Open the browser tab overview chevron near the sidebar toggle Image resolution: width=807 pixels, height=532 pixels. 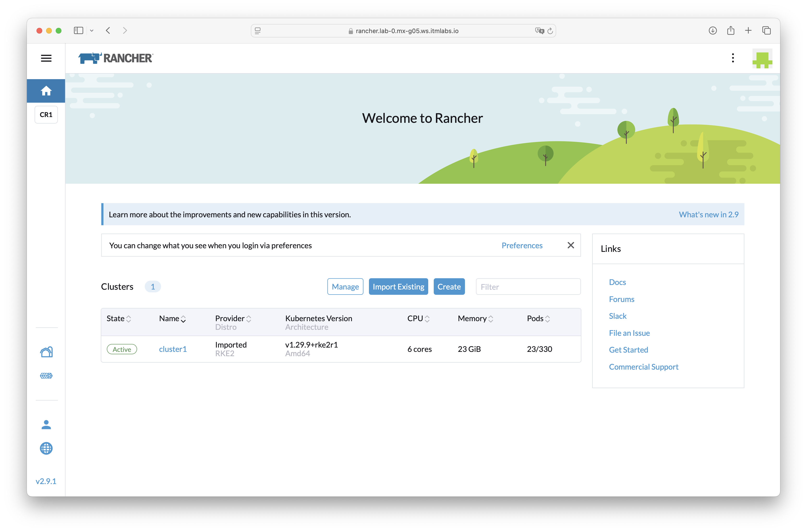(92, 30)
